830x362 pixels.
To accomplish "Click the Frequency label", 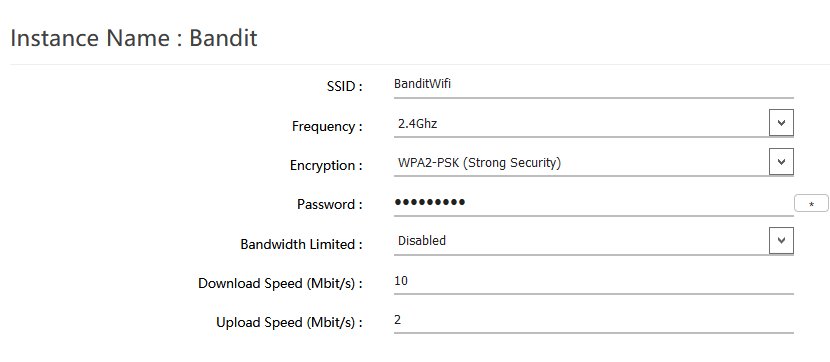I will tap(327, 126).
